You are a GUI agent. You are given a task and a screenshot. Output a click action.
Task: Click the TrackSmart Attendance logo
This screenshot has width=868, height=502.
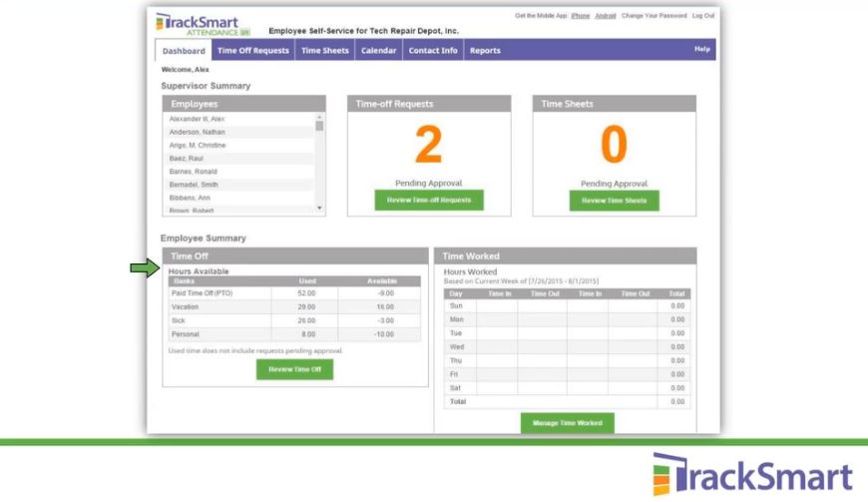pyautogui.click(x=203, y=25)
